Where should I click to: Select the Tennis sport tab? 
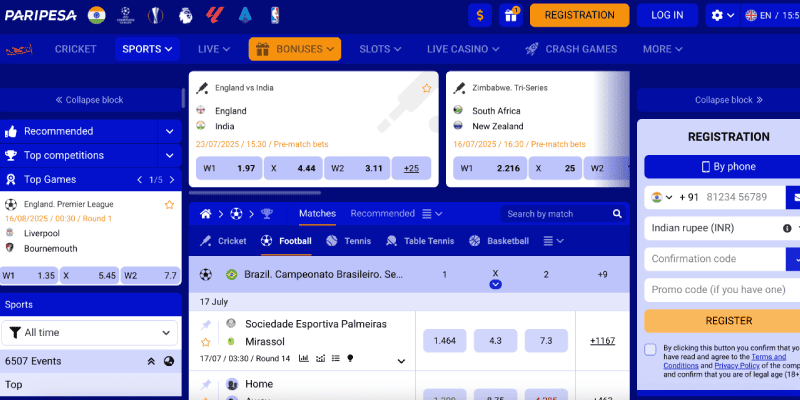[348, 241]
